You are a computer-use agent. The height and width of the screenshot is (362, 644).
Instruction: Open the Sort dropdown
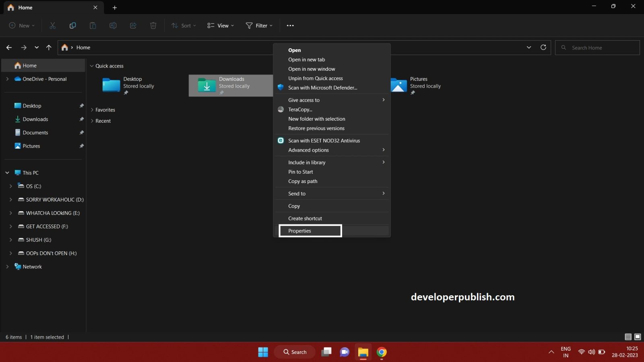184,25
